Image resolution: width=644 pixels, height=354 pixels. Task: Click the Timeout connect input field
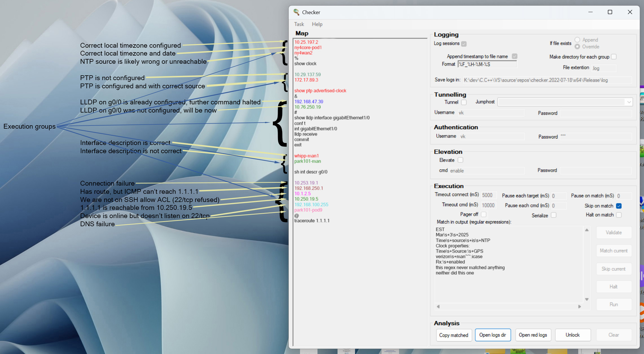489,195
